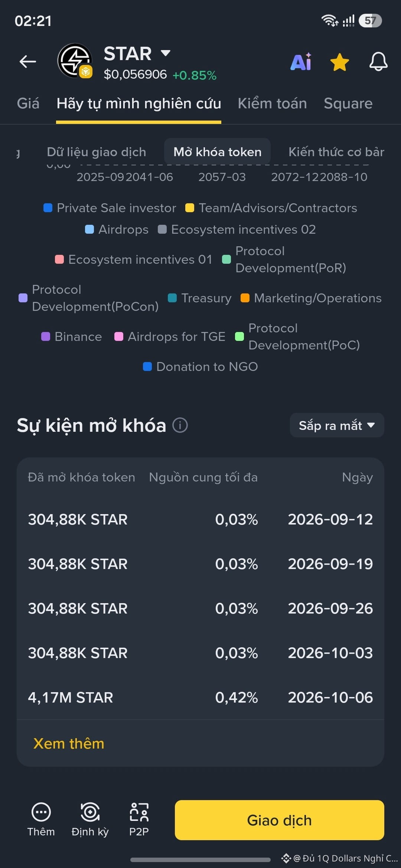Image resolution: width=401 pixels, height=868 pixels.
Task: Open the AI assistant icon
Action: coord(301,62)
